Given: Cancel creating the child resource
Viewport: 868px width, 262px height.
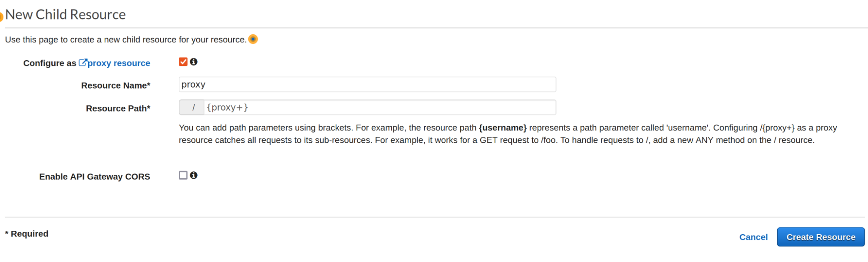Looking at the screenshot, I should pos(753,237).
